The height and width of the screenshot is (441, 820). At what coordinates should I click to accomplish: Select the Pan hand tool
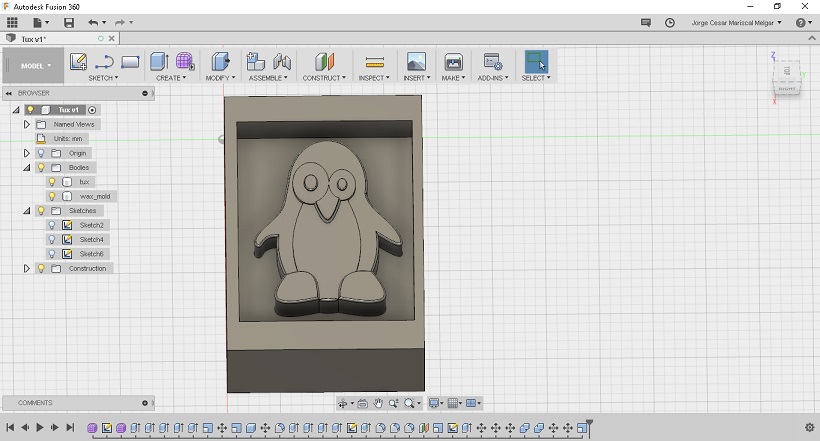pyautogui.click(x=378, y=403)
